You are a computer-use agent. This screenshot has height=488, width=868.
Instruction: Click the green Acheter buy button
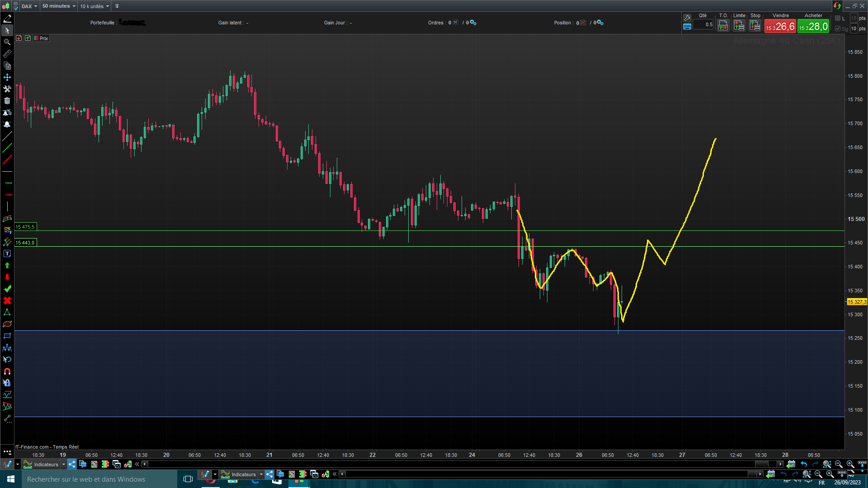[x=813, y=26]
